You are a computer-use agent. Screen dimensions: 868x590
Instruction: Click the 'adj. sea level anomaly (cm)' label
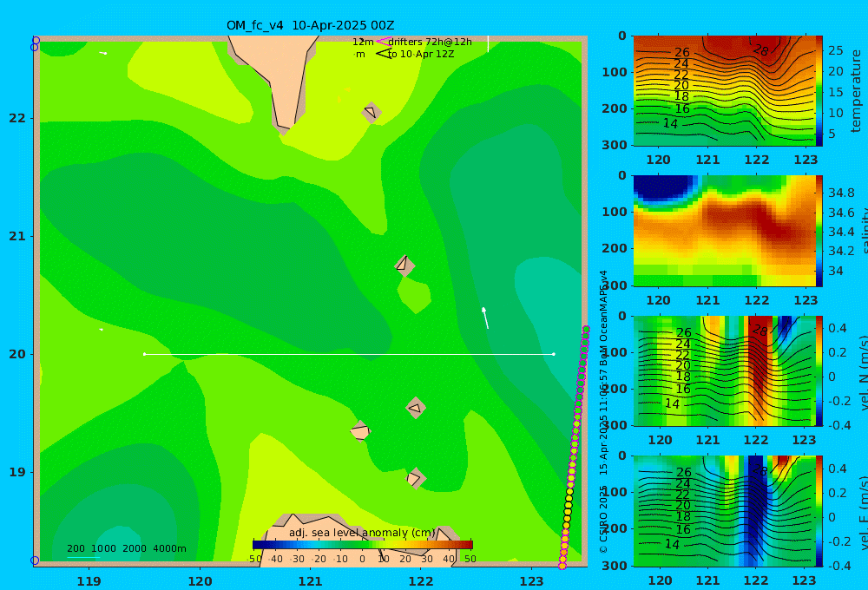coord(362,533)
